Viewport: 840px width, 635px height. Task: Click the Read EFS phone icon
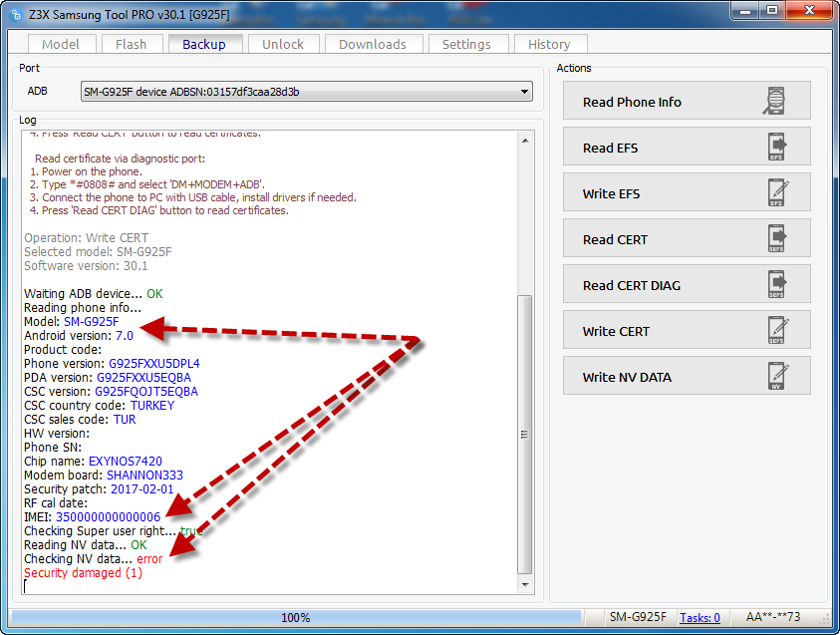(777, 147)
